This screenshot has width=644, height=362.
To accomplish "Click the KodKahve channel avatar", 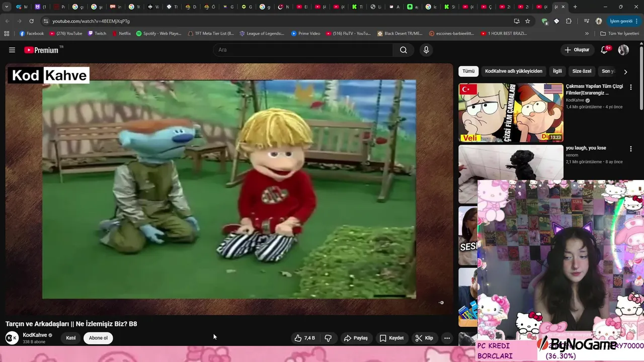I will (12, 338).
